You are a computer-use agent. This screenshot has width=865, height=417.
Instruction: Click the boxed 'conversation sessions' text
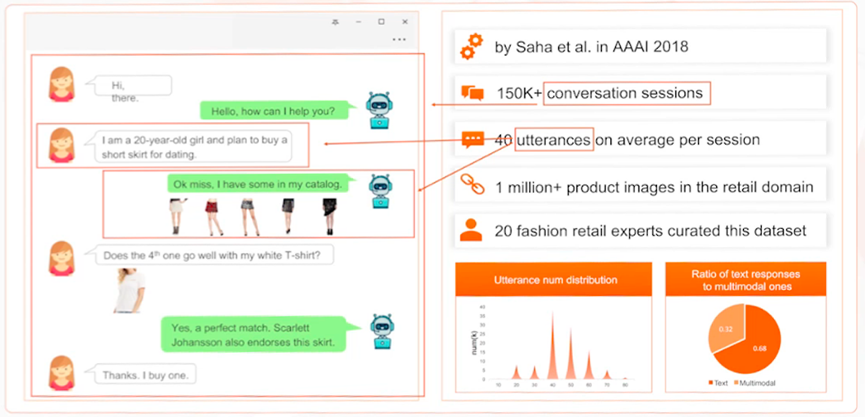click(627, 93)
